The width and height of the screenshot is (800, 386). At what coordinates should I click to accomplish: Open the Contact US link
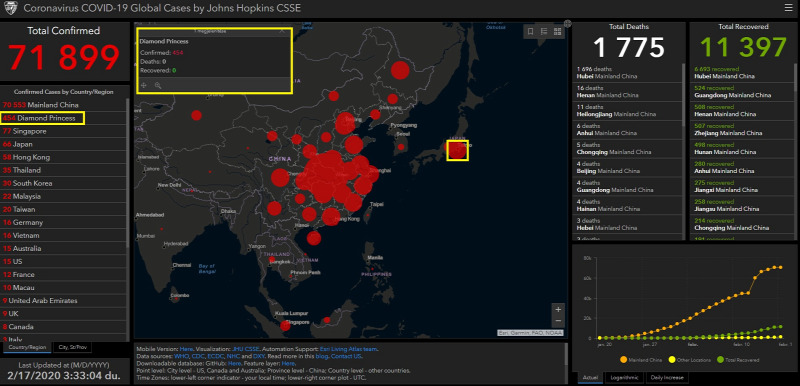345,356
